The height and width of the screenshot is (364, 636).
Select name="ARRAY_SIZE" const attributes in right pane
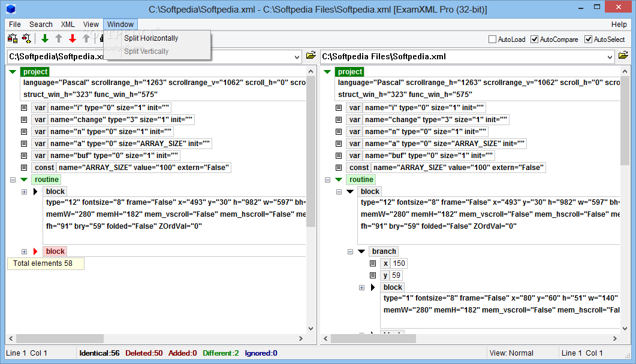point(459,168)
